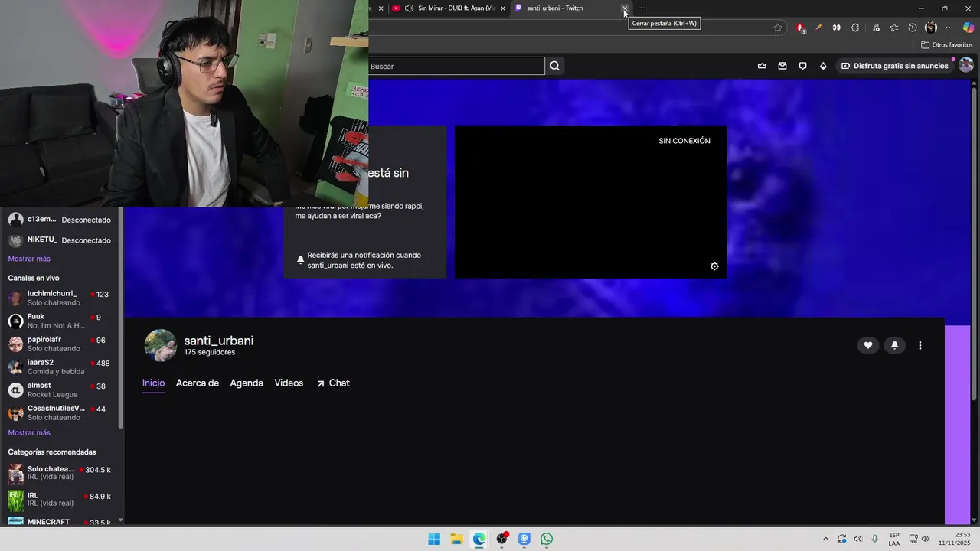980x551 pixels.
Task: Open the whispers speech bubble icon
Action: click(x=802, y=66)
